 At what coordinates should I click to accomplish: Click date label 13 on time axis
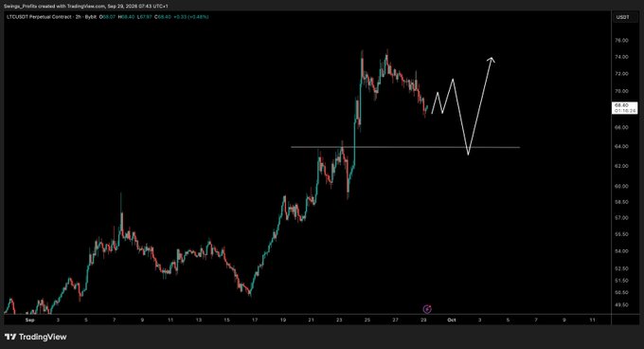click(x=198, y=320)
